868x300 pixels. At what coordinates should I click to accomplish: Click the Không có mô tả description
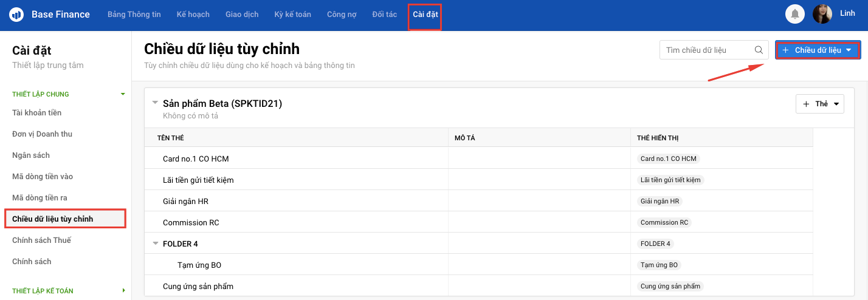click(x=190, y=115)
